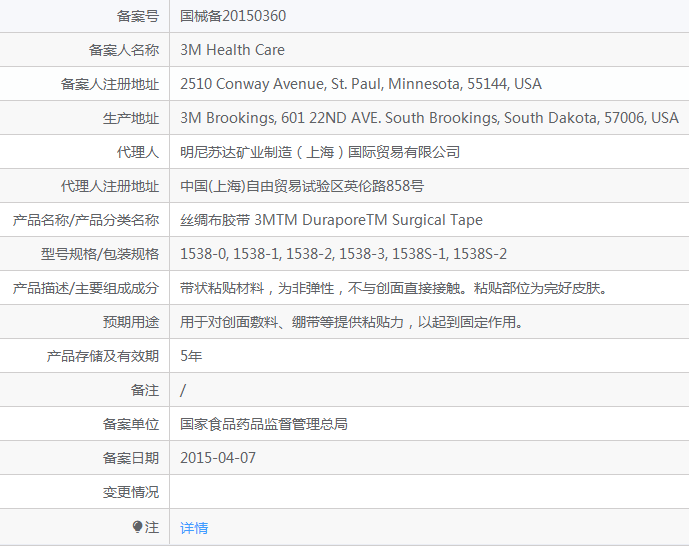Click the registration number 国械备20150360
689x546 pixels.
click(x=233, y=16)
